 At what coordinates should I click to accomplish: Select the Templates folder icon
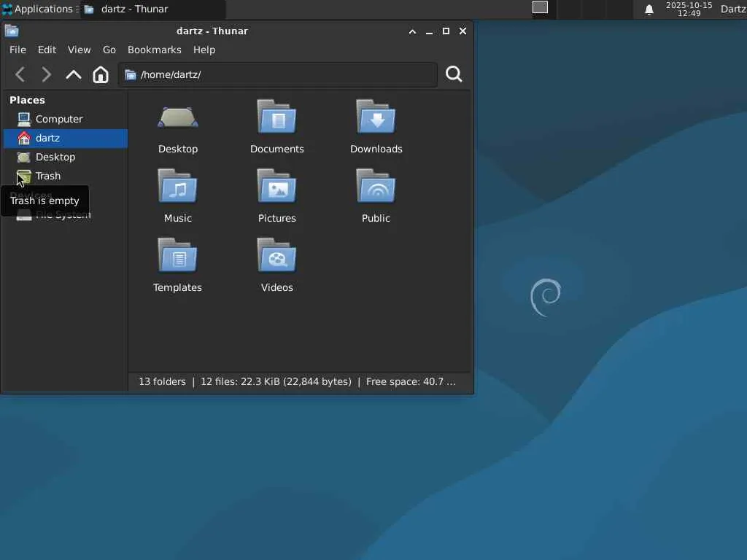click(x=178, y=255)
